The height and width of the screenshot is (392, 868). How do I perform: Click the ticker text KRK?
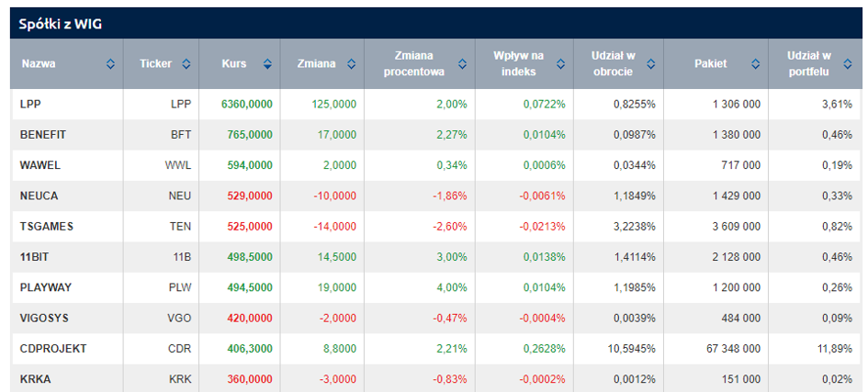click(180, 379)
